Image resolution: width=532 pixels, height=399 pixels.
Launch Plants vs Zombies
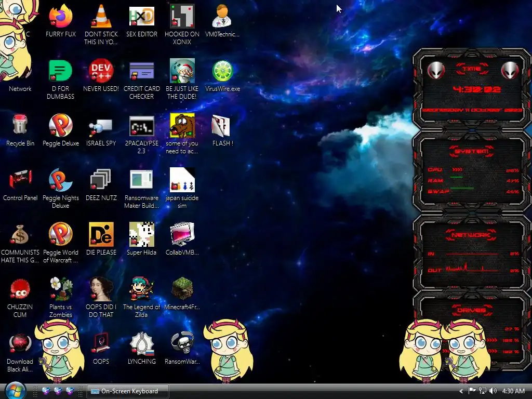pyautogui.click(x=60, y=289)
